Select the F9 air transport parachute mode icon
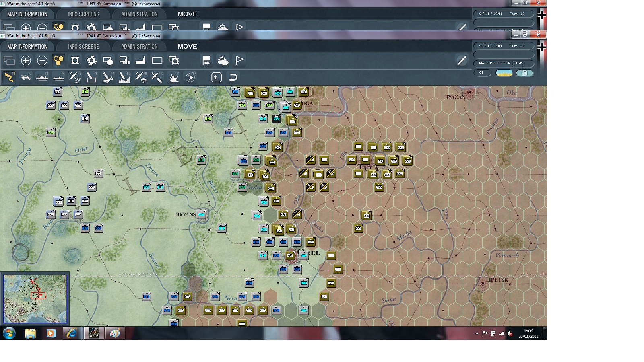 pos(141,77)
